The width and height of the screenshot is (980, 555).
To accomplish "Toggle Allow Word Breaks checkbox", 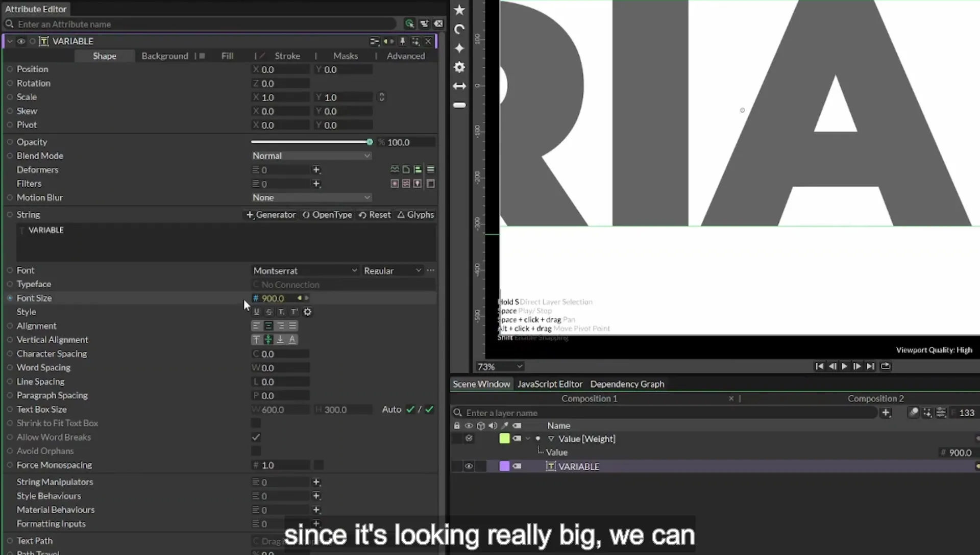I will click(x=256, y=437).
